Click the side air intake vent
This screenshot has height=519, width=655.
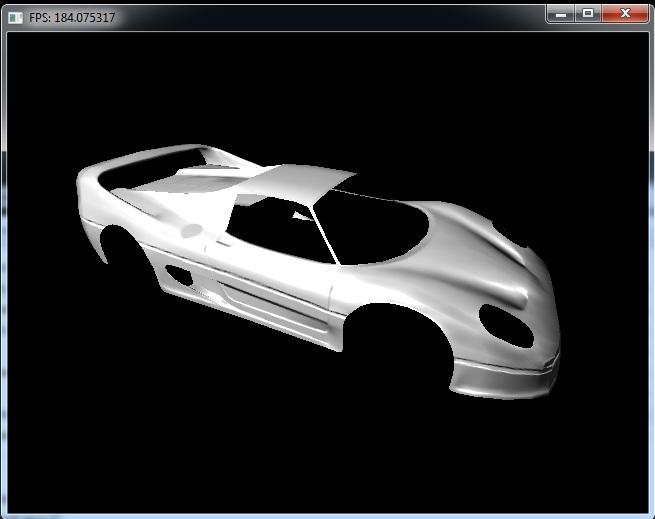coord(180,275)
